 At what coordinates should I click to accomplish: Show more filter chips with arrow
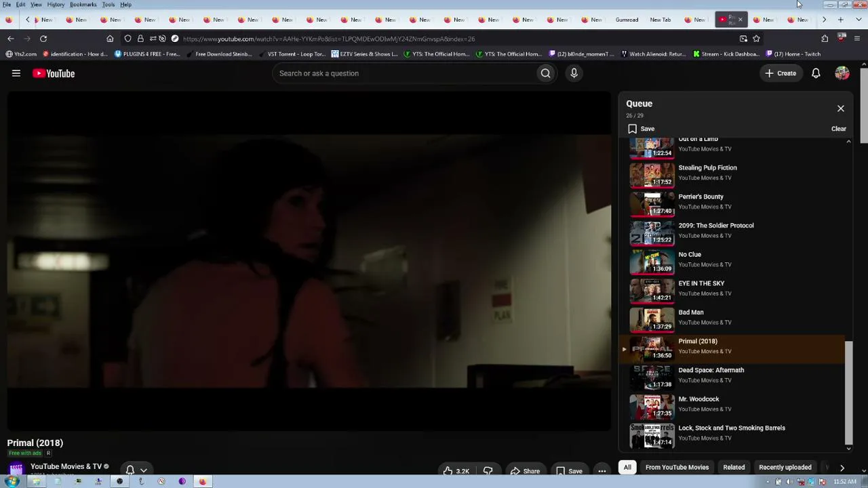click(842, 467)
